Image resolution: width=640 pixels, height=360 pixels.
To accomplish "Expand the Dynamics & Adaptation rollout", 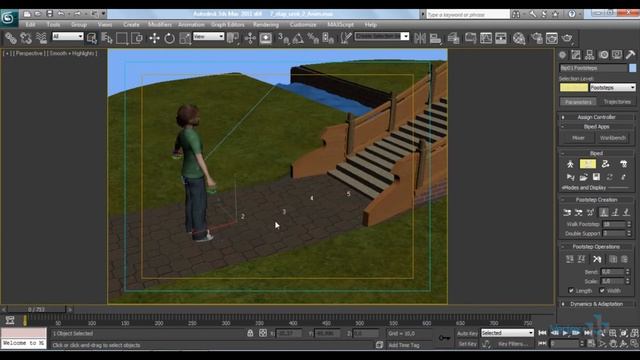I will (x=596, y=304).
